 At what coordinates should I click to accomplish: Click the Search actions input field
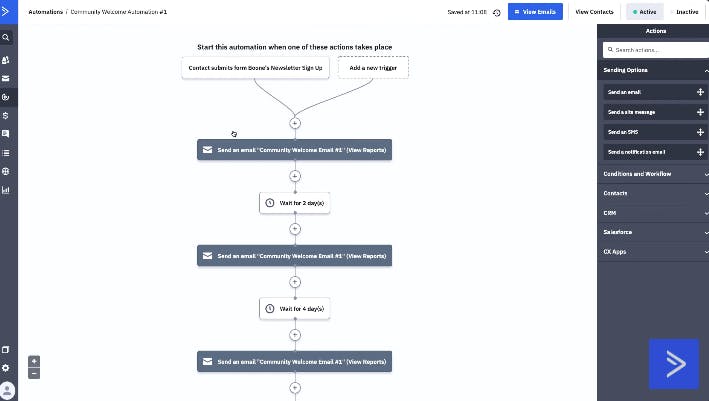pyautogui.click(x=656, y=50)
